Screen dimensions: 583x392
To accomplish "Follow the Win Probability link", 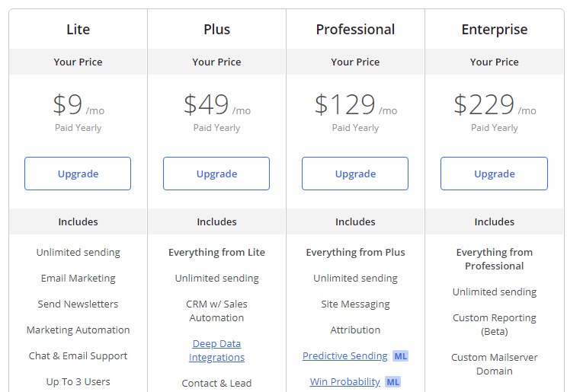I will pos(345,381).
